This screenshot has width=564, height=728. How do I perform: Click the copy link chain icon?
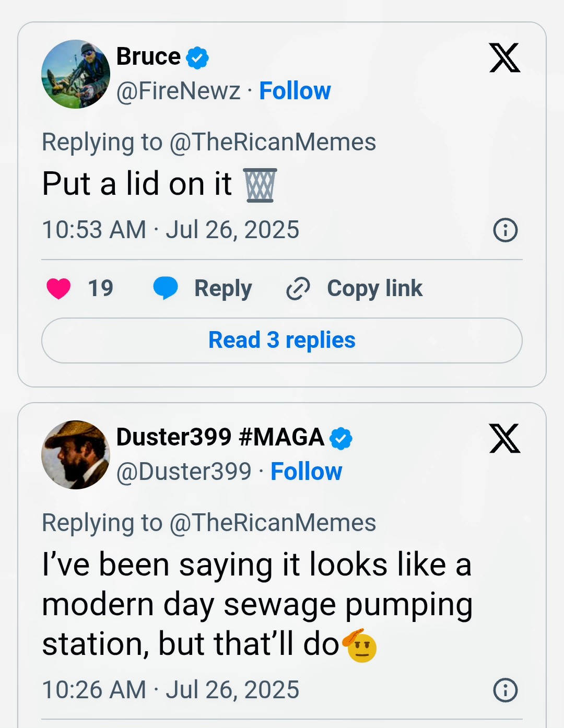tap(298, 288)
